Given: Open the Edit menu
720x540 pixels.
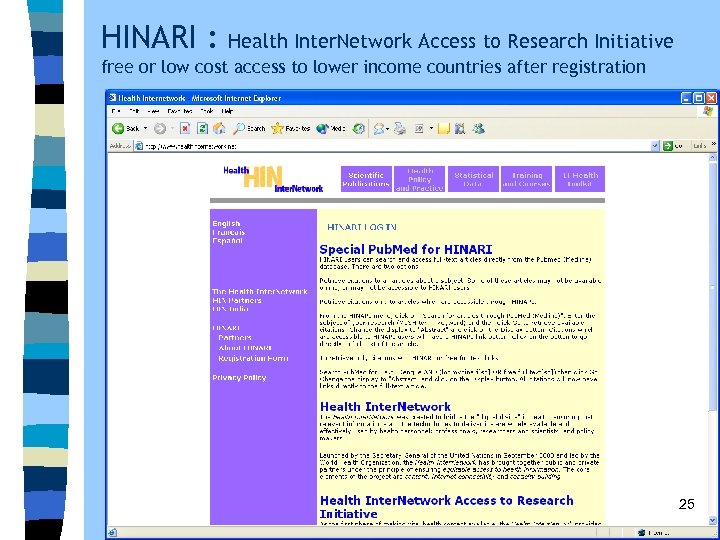Looking at the screenshot, I should pos(135,111).
